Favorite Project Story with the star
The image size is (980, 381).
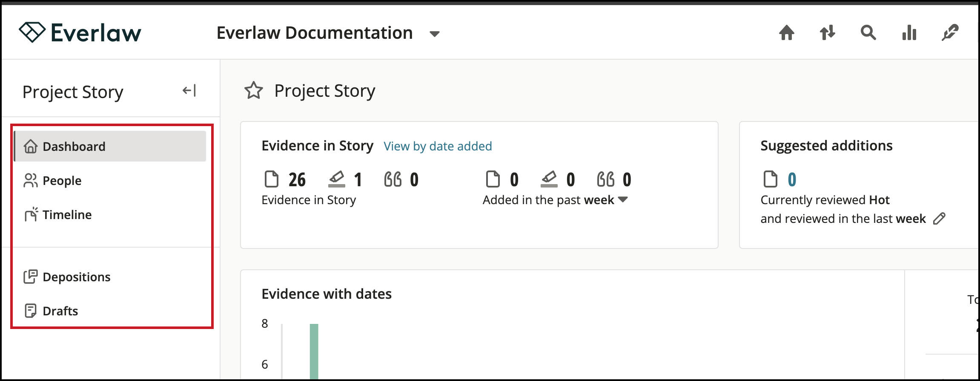[254, 90]
